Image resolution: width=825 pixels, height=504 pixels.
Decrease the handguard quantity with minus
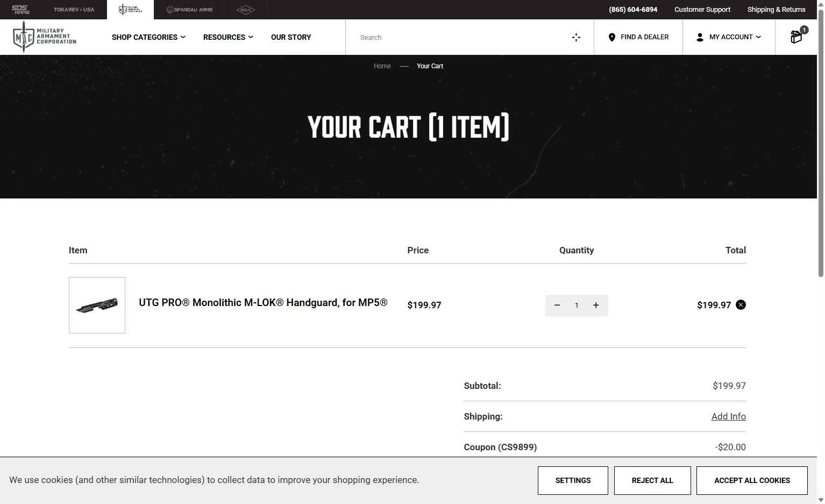pyautogui.click(x=557, y=306)
